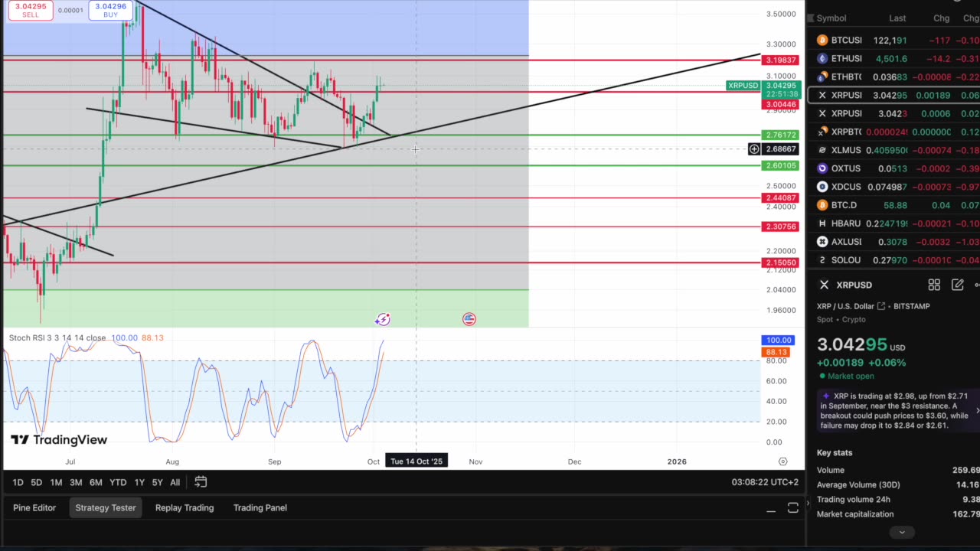Click the edit note icon beside XRPUSD
The width and height of the screenshot is (980, 551).
(x=958, y=285)
